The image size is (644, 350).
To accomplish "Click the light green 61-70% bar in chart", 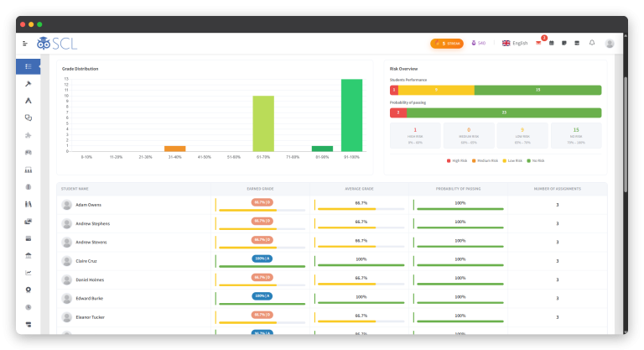I will pyautogui.click(x=263, y=123).
